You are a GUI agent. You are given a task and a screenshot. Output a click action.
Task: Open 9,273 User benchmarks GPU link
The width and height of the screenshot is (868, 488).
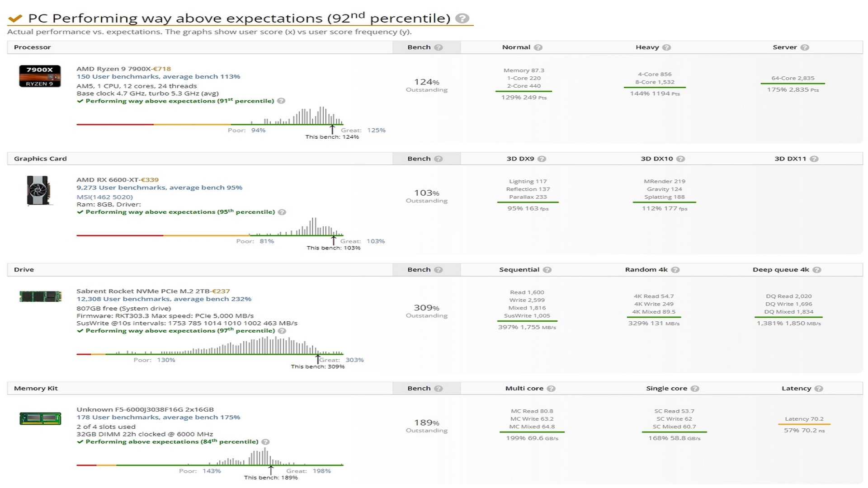point(159,188)
